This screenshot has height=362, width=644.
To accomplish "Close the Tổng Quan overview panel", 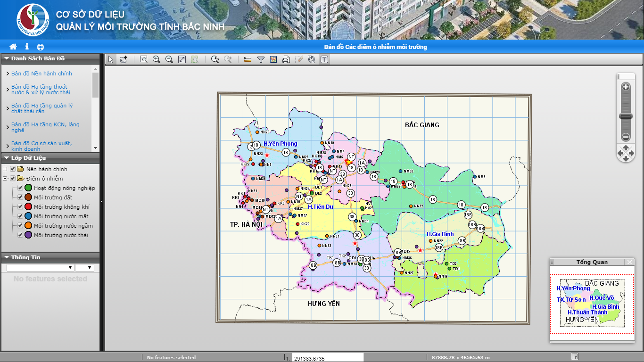I will point(629,262).
